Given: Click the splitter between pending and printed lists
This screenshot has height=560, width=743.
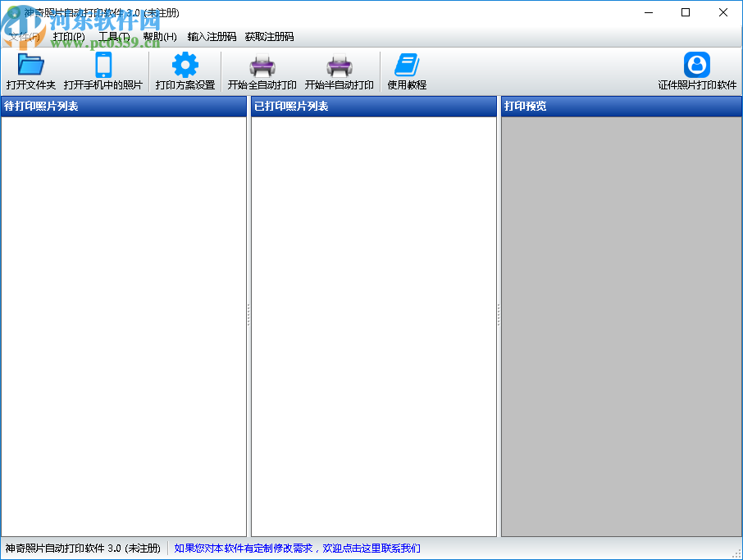Looking at the screenshot, I should coord(248,316).
